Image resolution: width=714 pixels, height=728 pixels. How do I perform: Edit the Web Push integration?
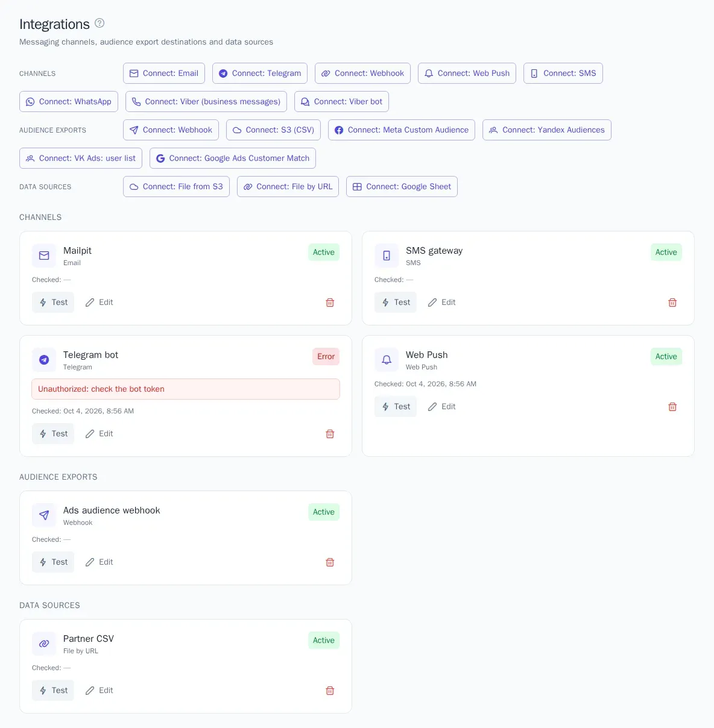[441, 407]
